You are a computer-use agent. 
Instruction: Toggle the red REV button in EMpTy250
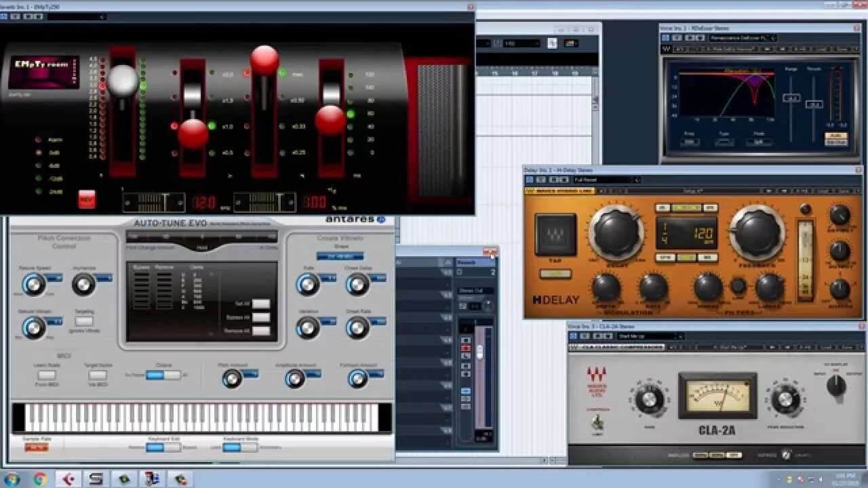click(x=87, y=199)
